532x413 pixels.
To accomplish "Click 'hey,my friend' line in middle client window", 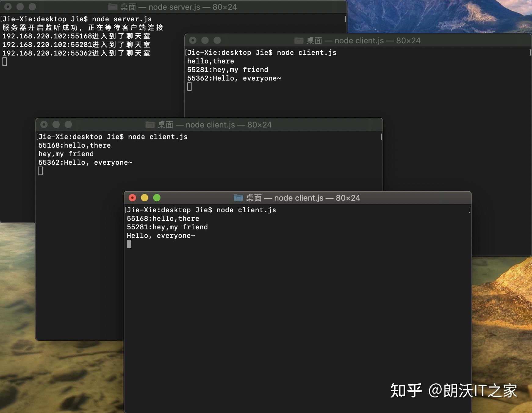I will point(66,154).
